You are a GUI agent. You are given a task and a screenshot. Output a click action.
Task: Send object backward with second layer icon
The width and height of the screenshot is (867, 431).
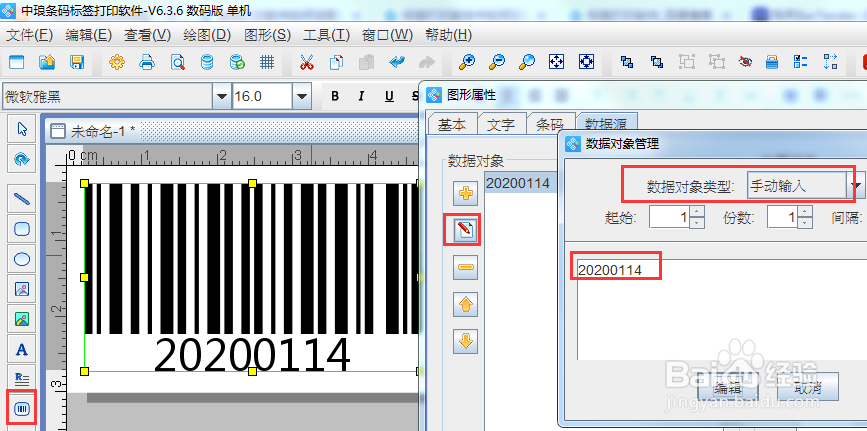click(x=657, y=62)
